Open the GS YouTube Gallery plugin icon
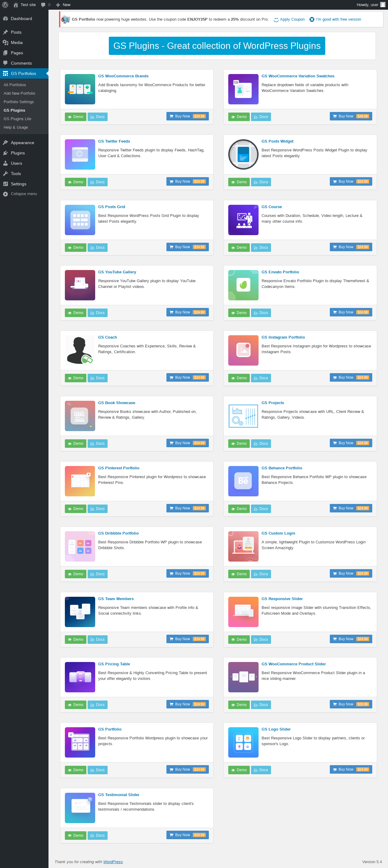388x868 pixels. pos(80,285)
